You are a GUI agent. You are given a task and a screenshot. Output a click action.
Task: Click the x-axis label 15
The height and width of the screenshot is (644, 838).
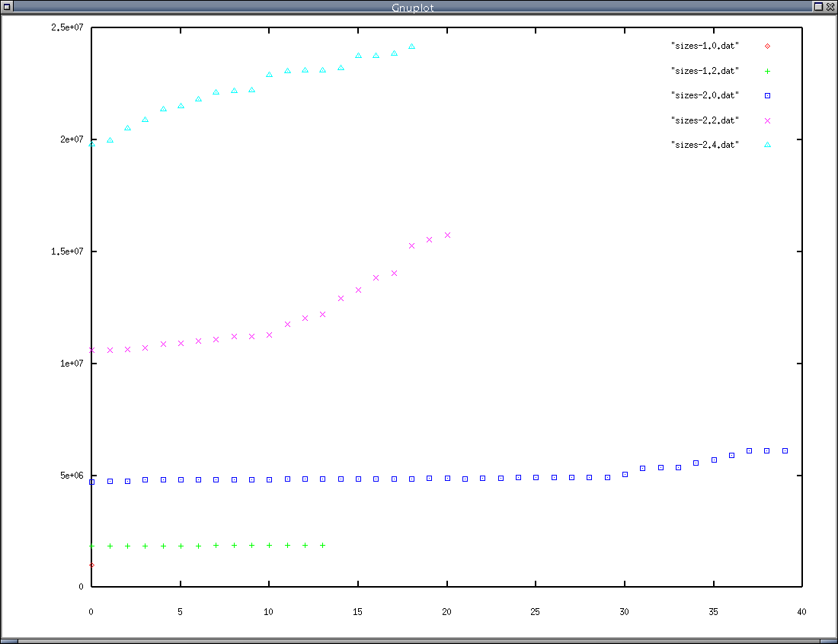point(357,612)
